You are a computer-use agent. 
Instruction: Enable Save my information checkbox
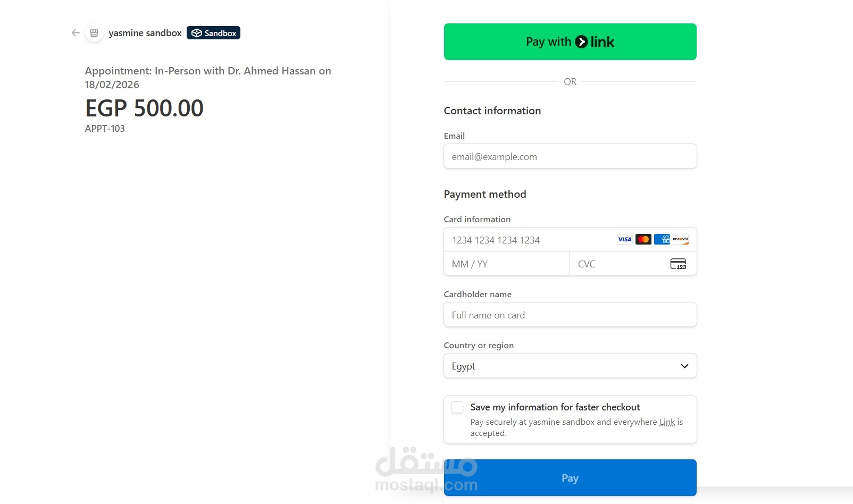pyautogui.click(x=457, y=407)
